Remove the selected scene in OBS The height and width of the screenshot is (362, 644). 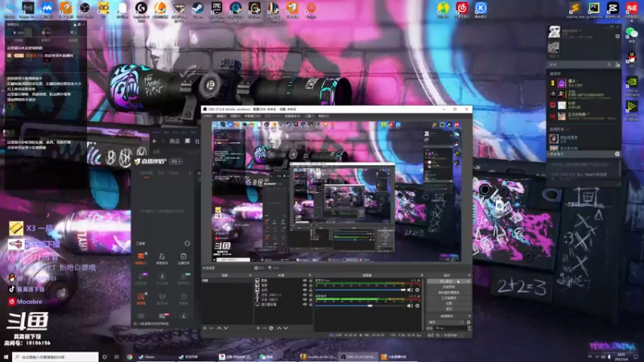point(211,328)
